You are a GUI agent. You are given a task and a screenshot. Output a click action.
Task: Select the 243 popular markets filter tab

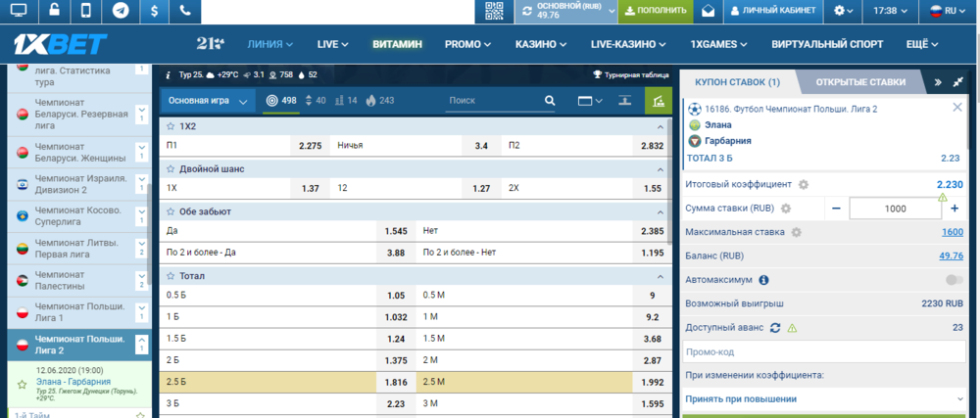tap(380, 101)
